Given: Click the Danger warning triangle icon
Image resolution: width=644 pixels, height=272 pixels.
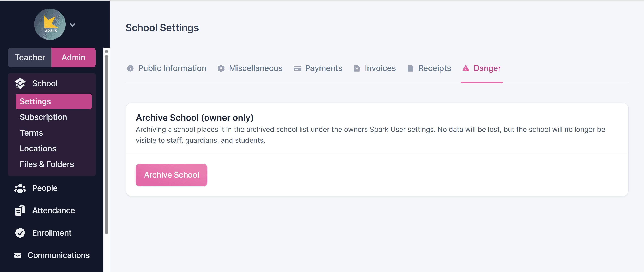Looking at the screenshot, I should click(x=466, y=68).
